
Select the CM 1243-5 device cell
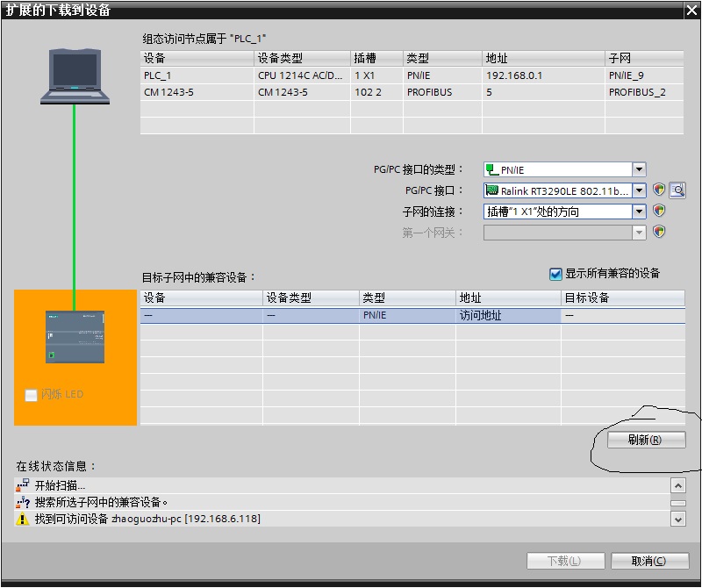point(197,92)
